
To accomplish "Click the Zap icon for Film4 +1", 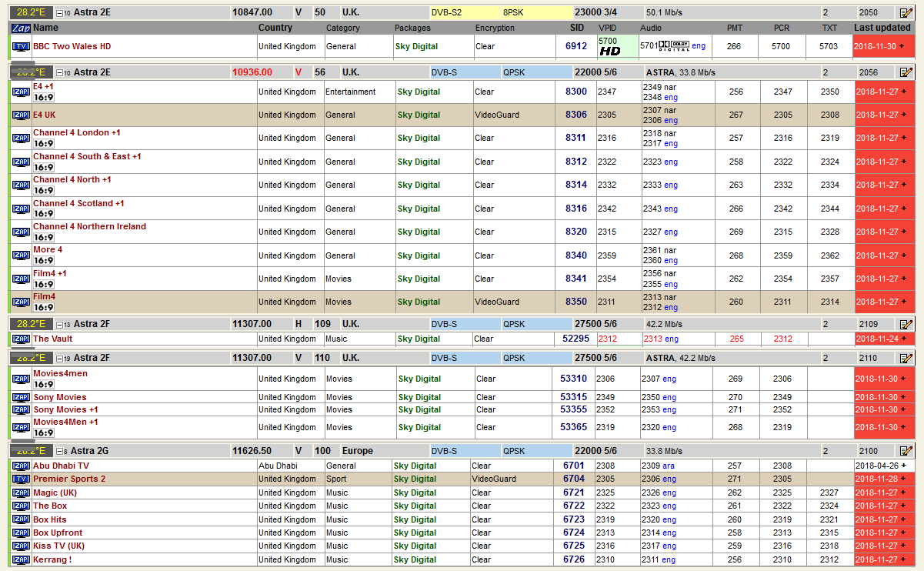I will pyautogui.click(x=21, y=279).
